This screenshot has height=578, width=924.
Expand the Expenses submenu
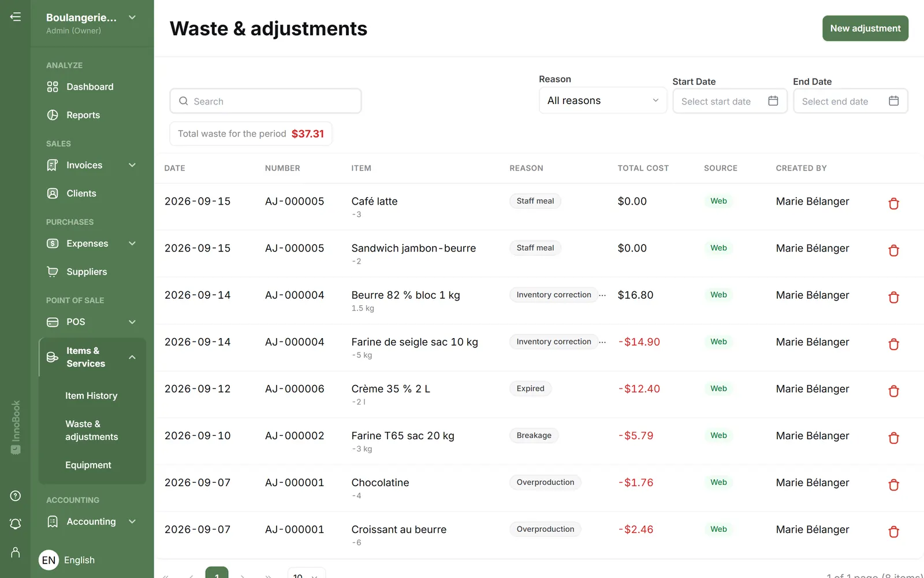(x=132, y=243)
